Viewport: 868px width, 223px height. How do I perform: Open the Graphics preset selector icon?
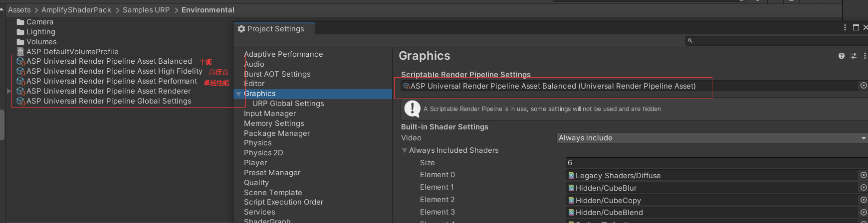pos(854,56)
